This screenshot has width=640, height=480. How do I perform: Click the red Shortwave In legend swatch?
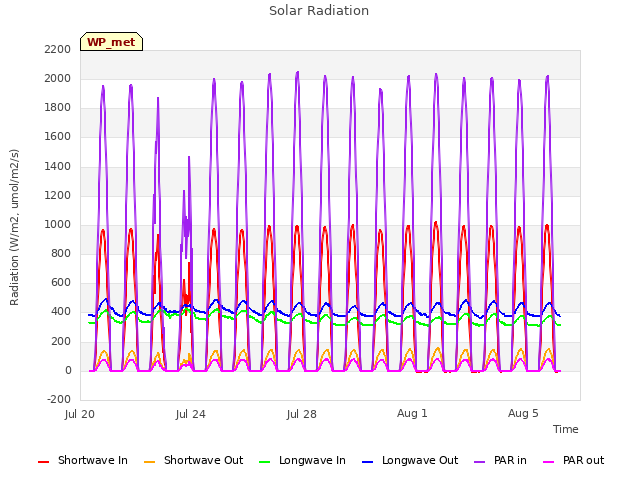click(x=44, y=462)
